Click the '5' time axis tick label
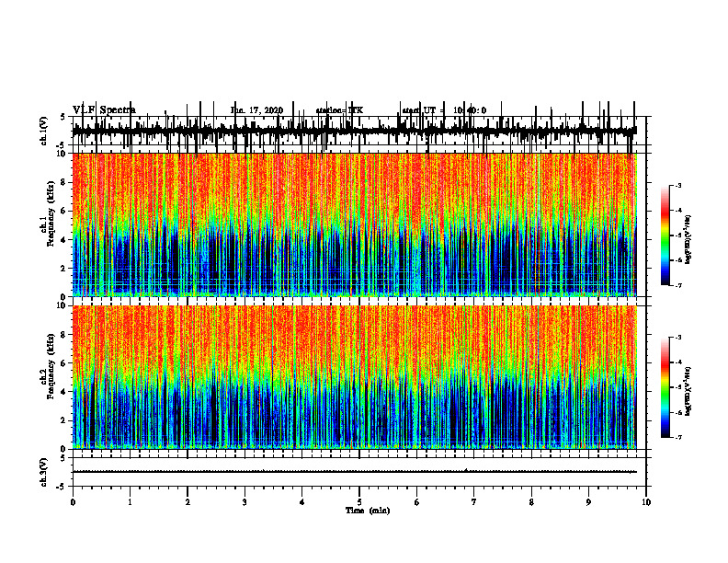Screen dimensions: 728x563 coord(359,502)
